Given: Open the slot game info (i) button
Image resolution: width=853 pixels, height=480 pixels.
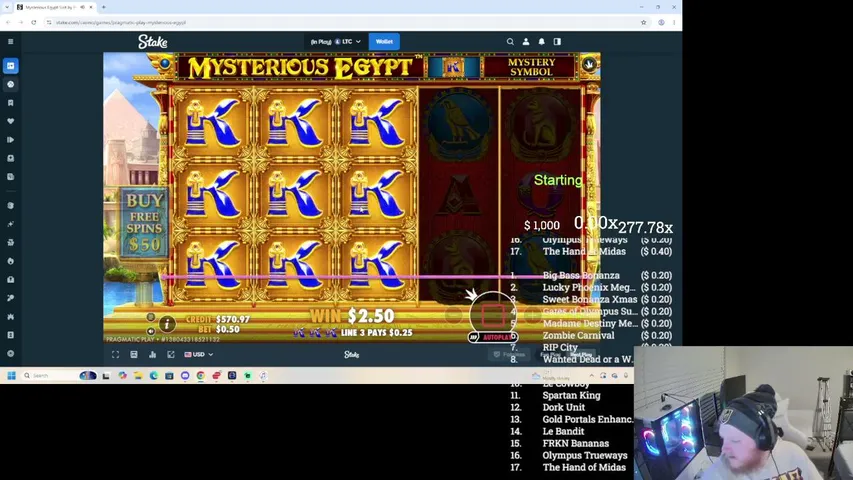Looking at the screenshot, I should pyautogui.click(x=167, y=324).
